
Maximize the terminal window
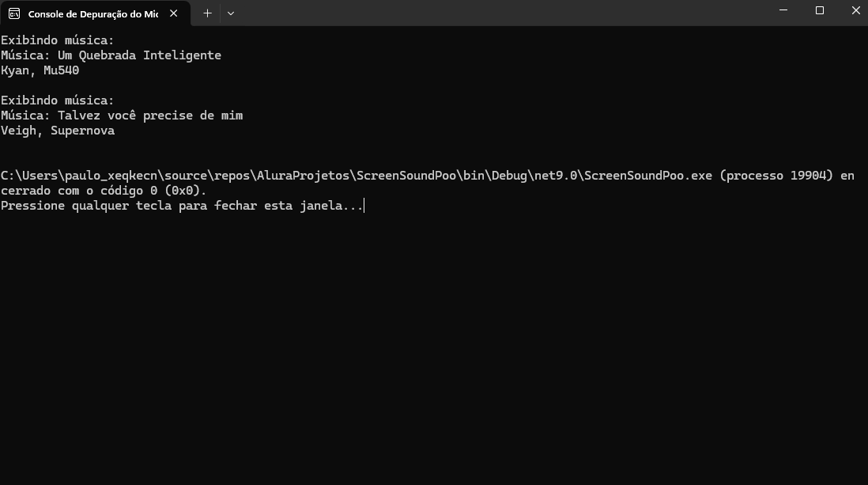coord(820,11)
